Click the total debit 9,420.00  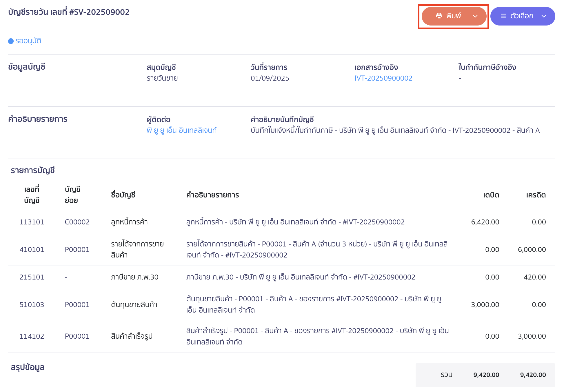coord(486,375)
